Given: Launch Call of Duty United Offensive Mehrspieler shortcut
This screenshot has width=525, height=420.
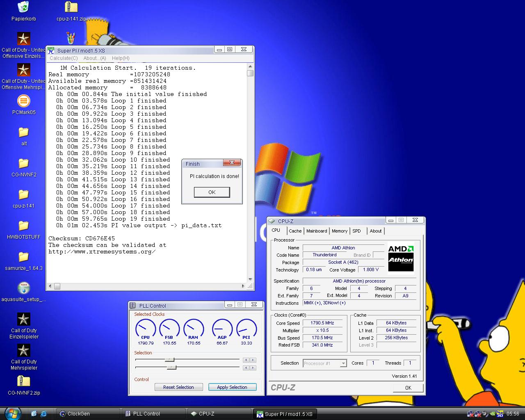Looking at the screenshot, I should point(23,70).
